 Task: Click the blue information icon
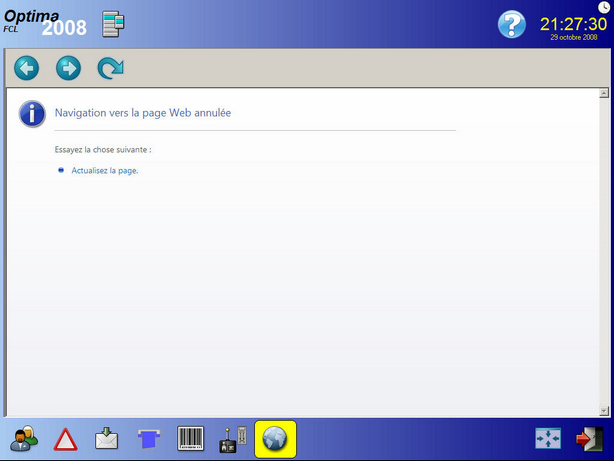click(x=32, y=114)
